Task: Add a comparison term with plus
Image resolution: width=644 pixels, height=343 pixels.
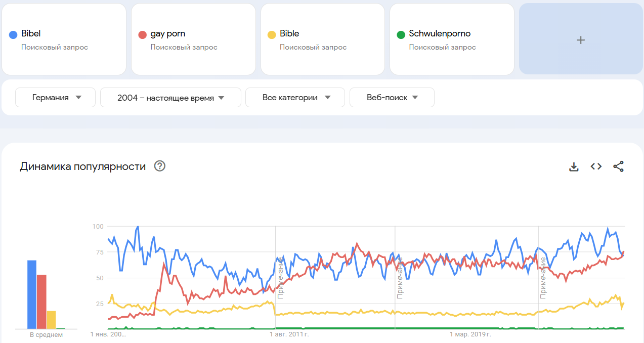Action: pos(581,39)
